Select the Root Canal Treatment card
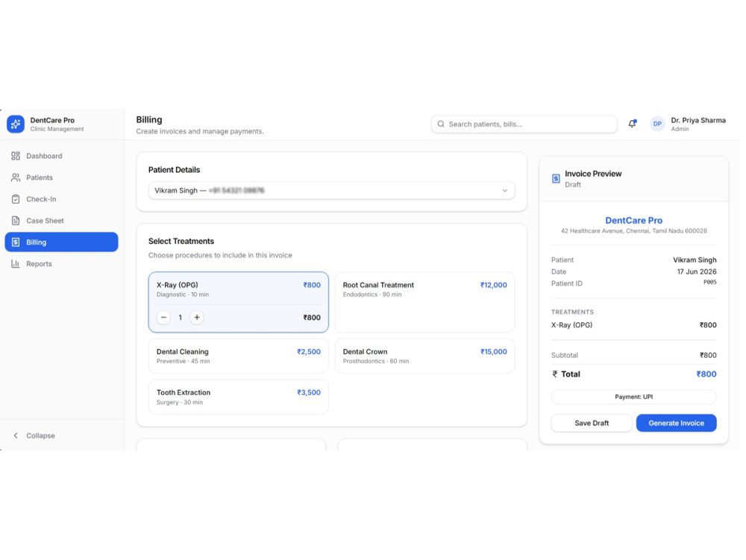Image resolution: width=746 pixels, height=560 pixels. point(425,302)
